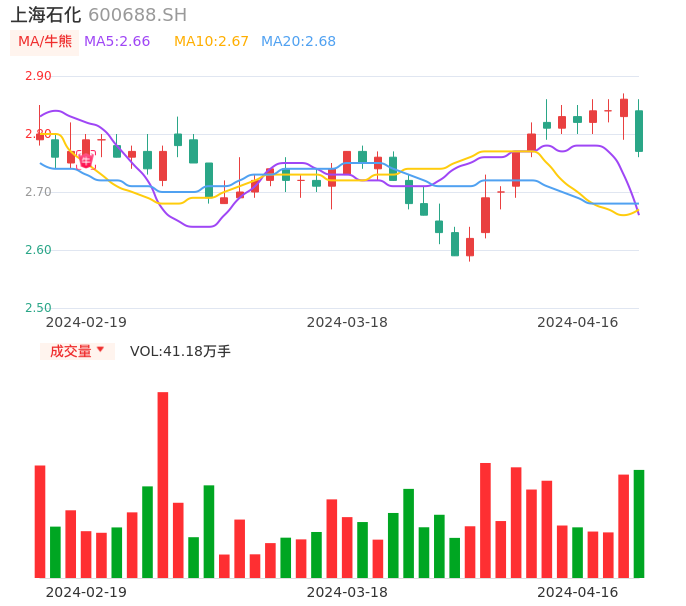This screenshot has height=606, width=686.
Task: Click the 2024-03-18 date label under the volume chart
Action: (x=347, y=592)
